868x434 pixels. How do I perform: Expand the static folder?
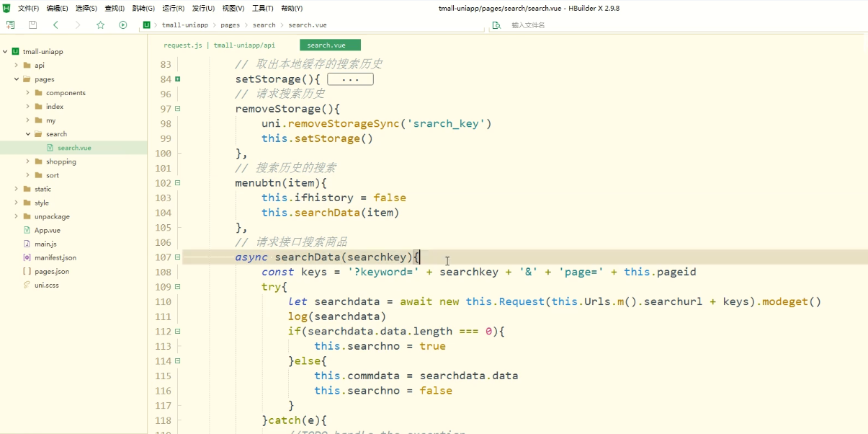(17, 189)
